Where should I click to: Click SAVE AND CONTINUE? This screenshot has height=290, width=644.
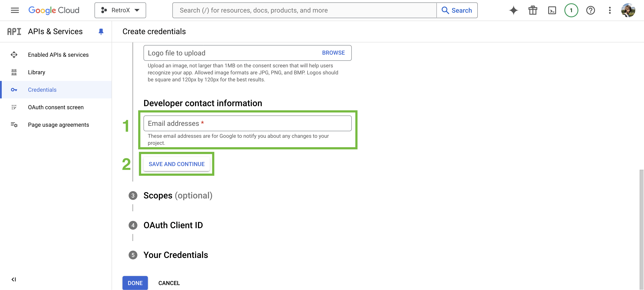point(176,164)
